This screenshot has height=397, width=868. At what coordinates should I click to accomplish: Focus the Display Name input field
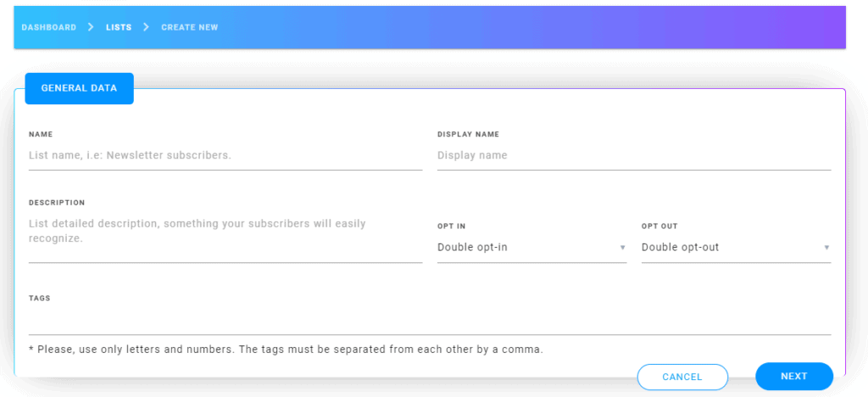pyautogui.click(x=634, y=155)
